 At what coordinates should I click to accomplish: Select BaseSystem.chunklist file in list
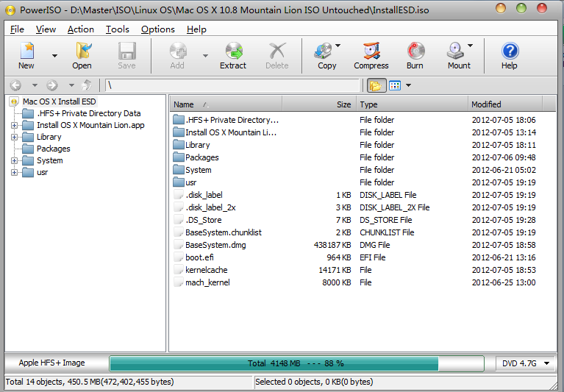(x=224, y=232)
